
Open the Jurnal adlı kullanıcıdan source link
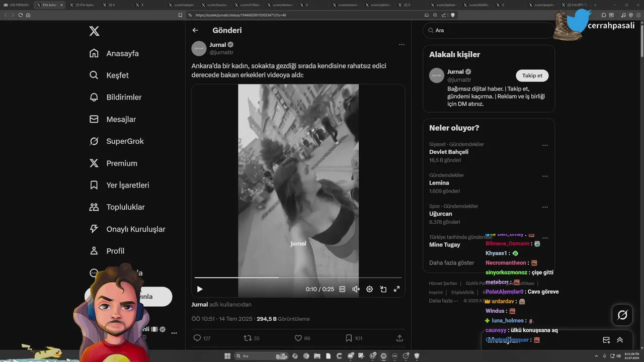(221, 304)
